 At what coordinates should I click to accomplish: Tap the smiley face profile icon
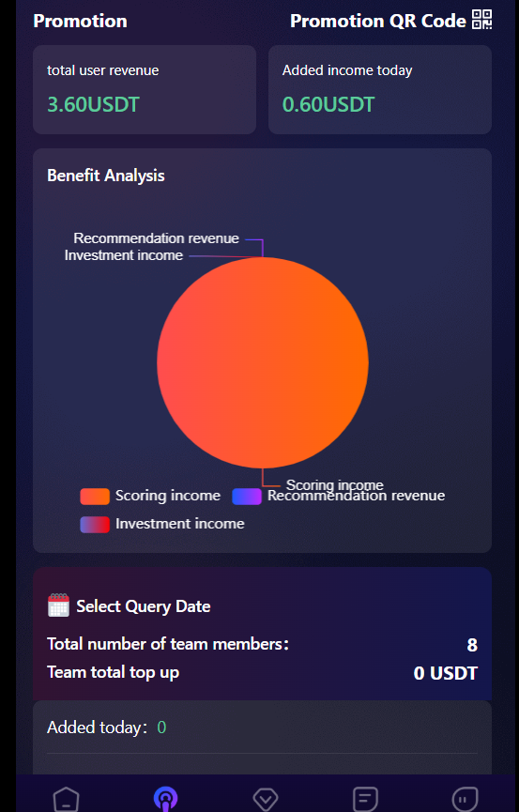[x=465, y=799]
